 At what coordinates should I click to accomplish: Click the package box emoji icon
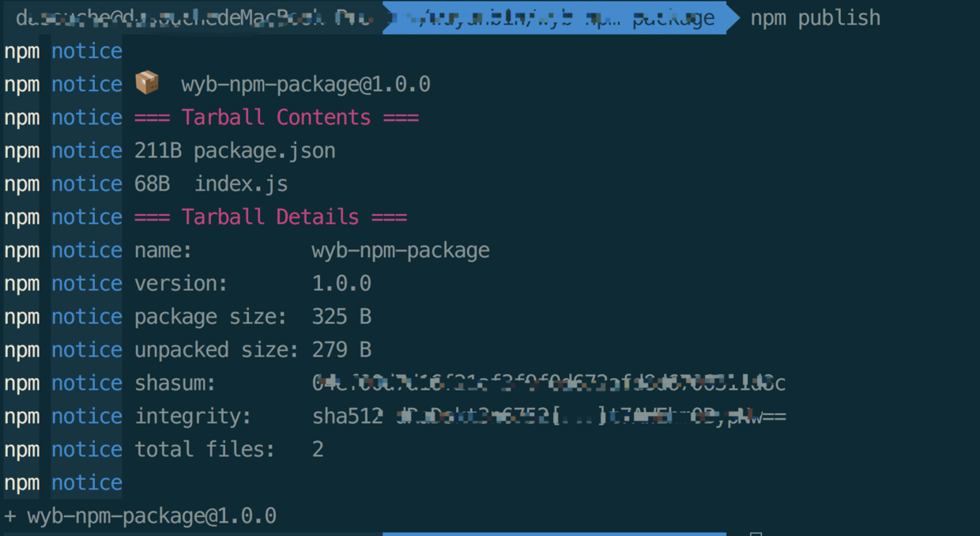click(147, 82)
